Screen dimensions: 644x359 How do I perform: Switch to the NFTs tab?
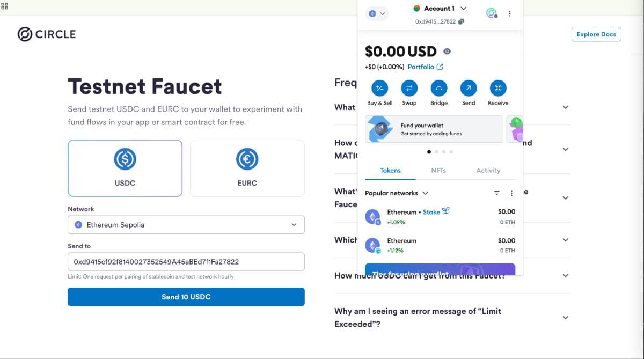[438, 170]
